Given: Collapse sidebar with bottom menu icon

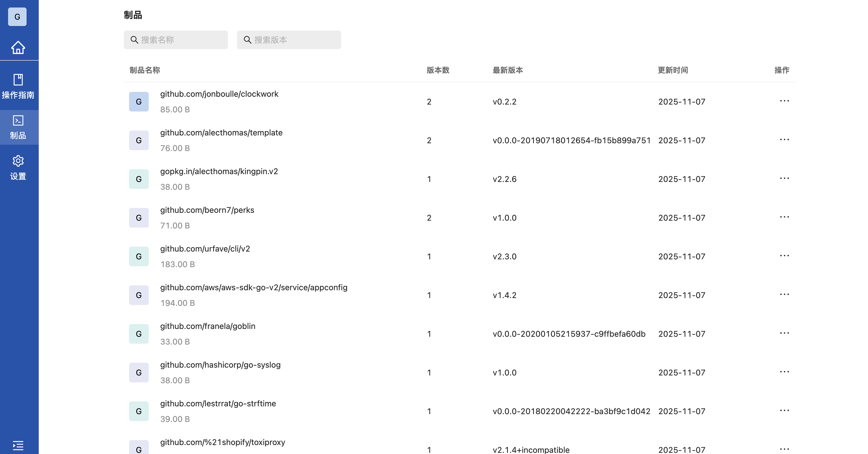Looking at the screenshot, I should coord(18,445).
